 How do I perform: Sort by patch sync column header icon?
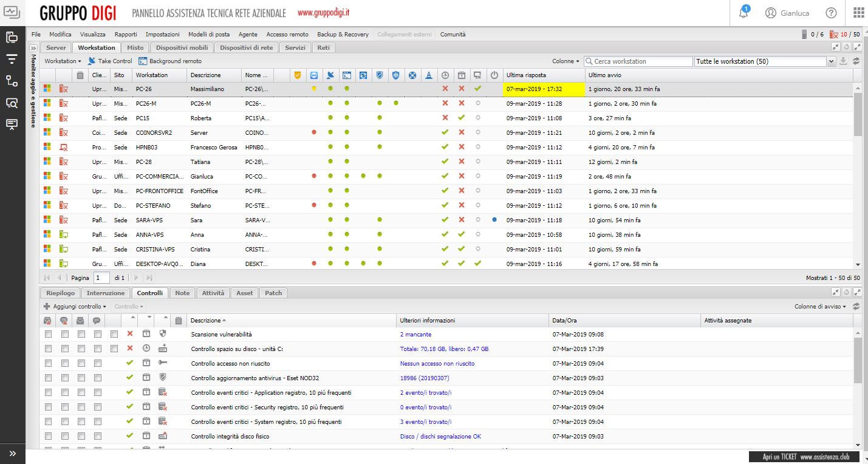point(363,75)
